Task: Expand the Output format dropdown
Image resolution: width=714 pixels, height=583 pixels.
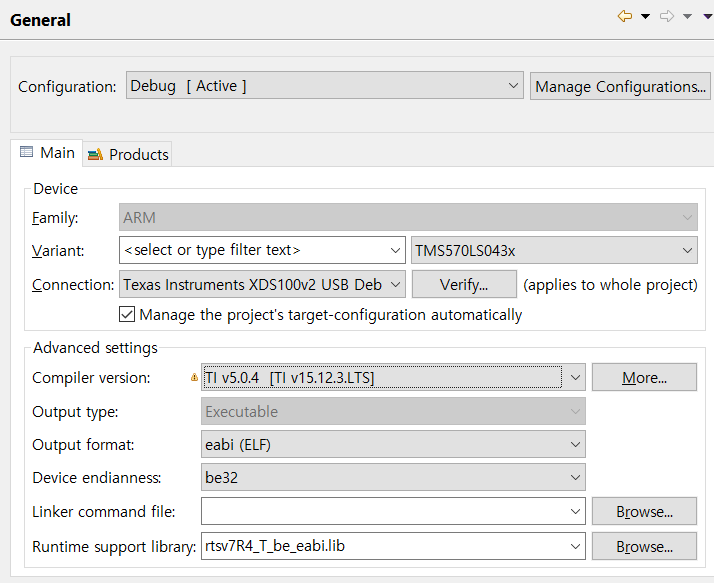Action: pos(575,444)
